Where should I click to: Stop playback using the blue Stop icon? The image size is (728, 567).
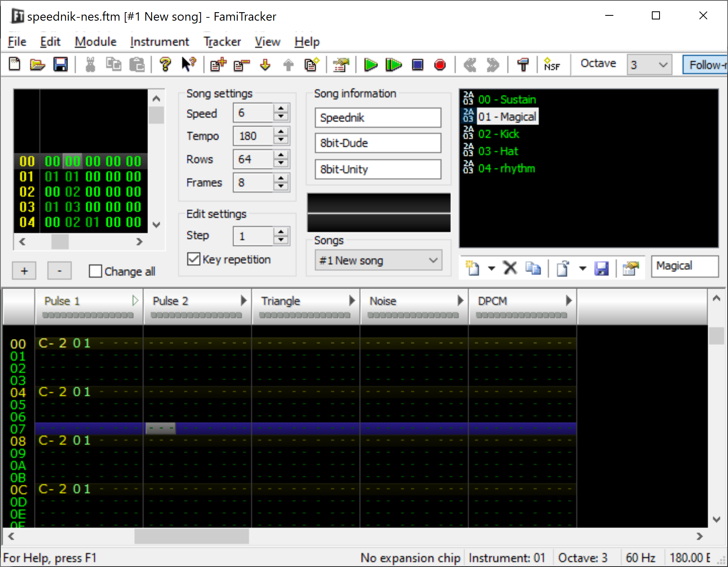pos(417,64)
